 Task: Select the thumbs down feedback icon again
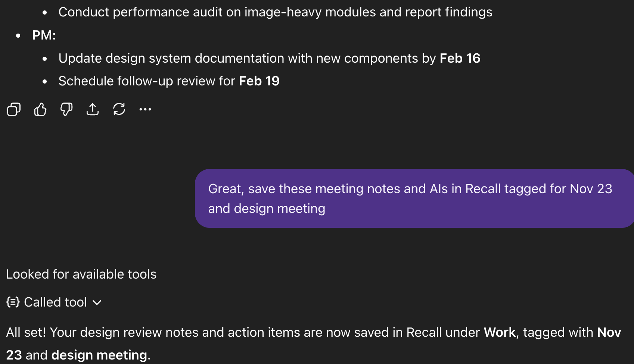coord(66,109)
